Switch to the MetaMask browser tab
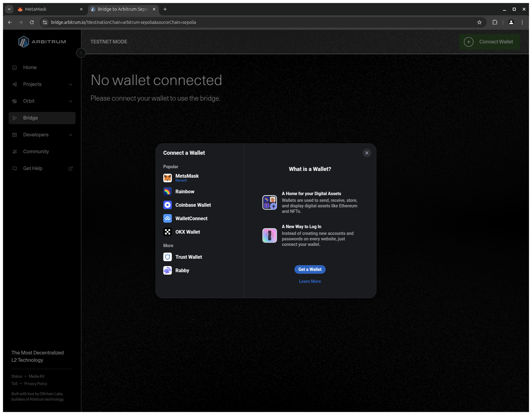 tap(50, 9)
